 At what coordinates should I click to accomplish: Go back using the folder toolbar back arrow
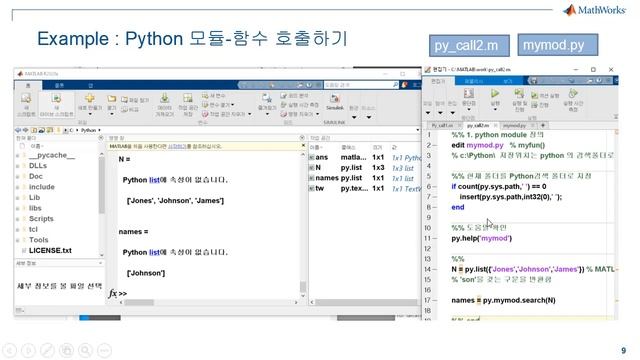(18, 130)
